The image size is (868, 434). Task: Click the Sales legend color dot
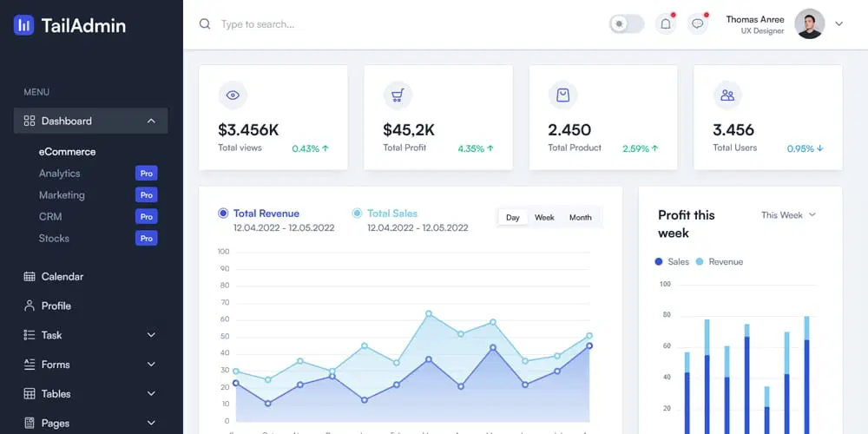coord(659,261)
